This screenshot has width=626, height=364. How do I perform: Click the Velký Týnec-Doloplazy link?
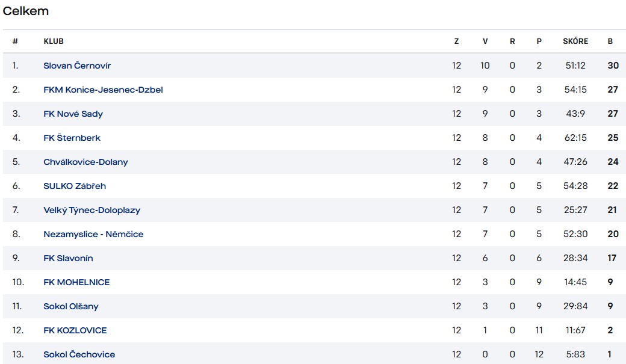[92, 210]
